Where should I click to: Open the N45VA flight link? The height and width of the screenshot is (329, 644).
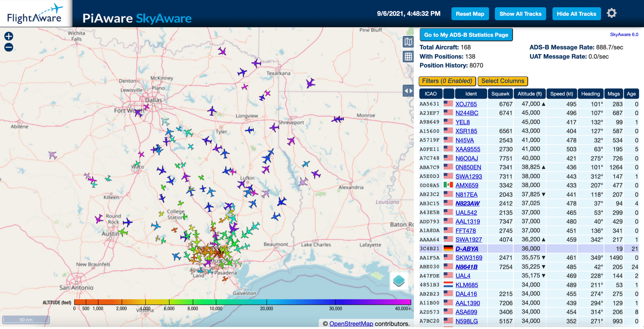coord(465,140)
